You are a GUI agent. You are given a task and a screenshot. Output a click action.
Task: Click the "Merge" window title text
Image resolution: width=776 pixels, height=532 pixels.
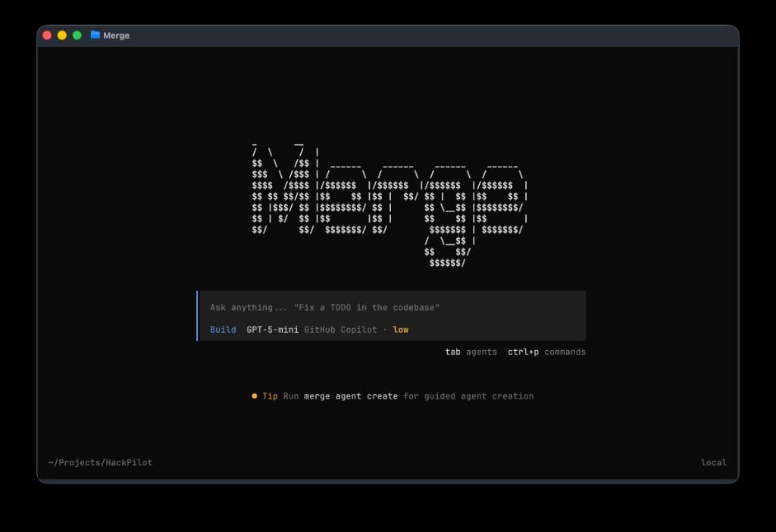pyautogui.click(x=116, y=36)
